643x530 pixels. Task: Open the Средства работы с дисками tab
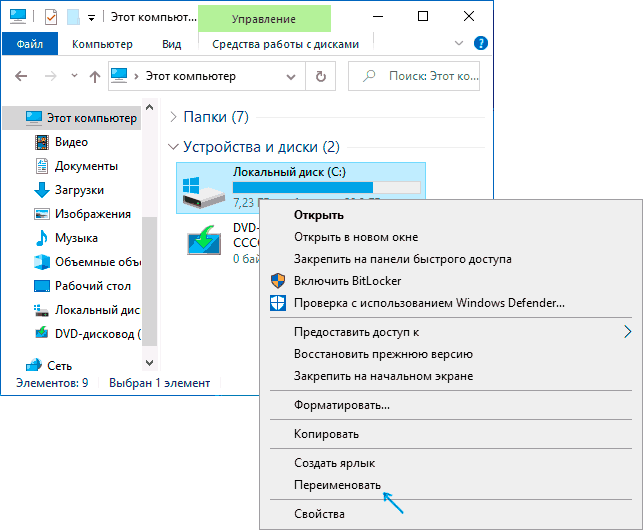coord(285,44)
